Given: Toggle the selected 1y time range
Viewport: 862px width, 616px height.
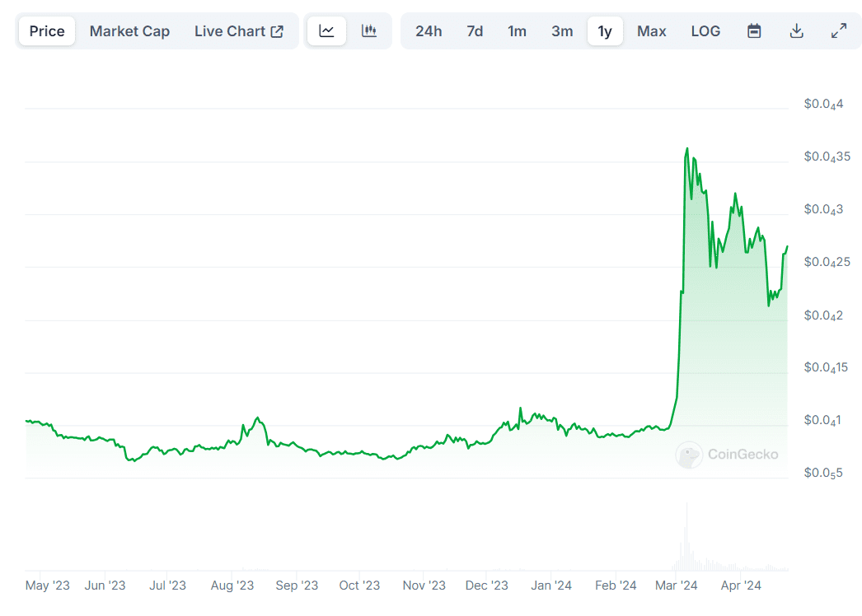Looking at the screenshot, I should coord(605,30).
